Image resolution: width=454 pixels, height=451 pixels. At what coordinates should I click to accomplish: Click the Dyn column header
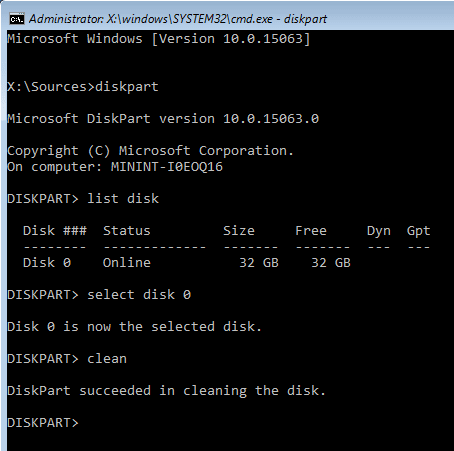(379, 231)
